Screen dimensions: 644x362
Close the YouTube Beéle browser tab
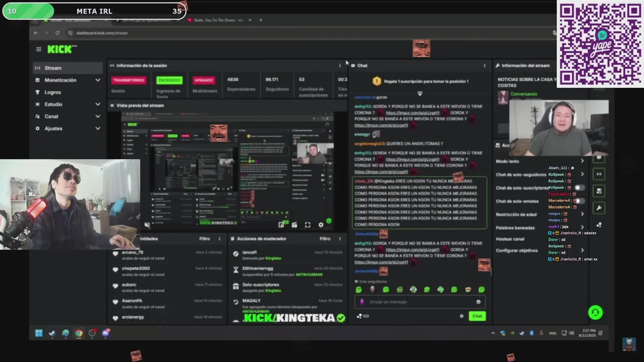click(x=251, y=20)
